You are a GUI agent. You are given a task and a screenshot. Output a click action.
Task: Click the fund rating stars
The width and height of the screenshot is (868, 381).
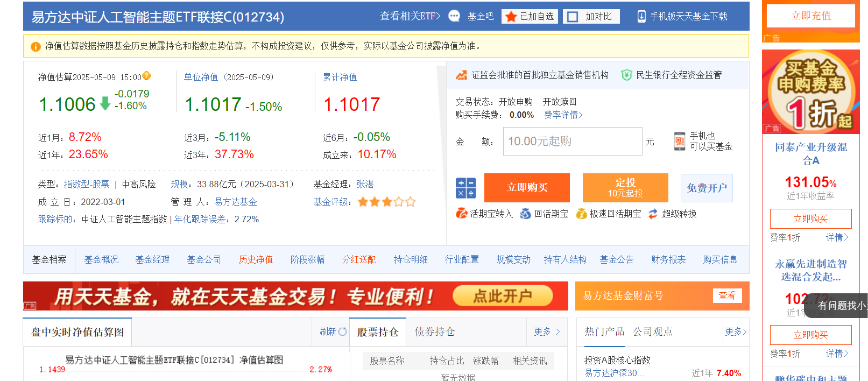[386, 202]
